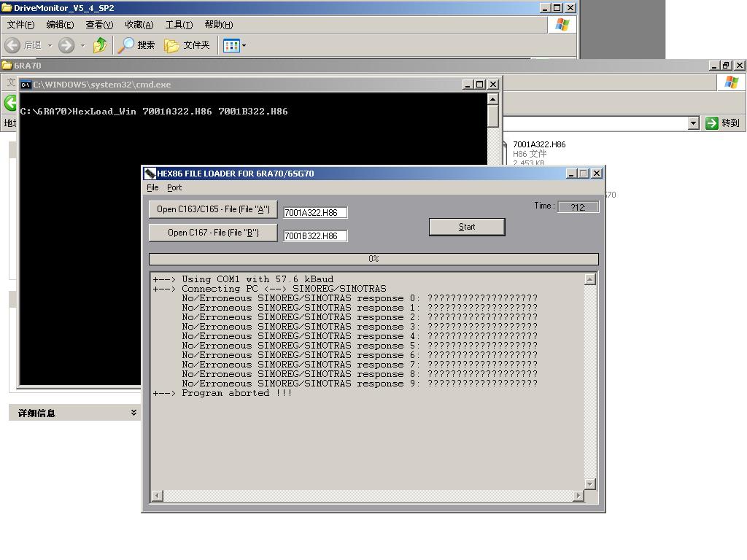Click log scrollbar down arrow in HEX86 loader
The image size is (747, 560).
[589, 484]
